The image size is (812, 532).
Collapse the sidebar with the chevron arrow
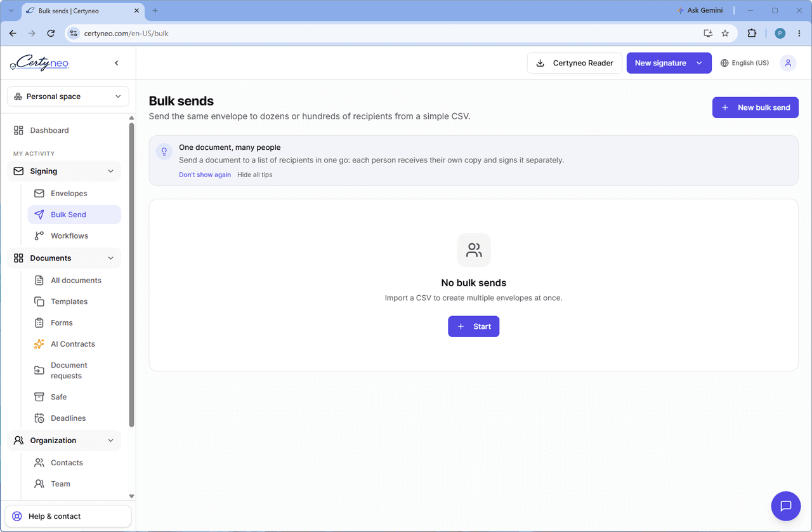117,63
